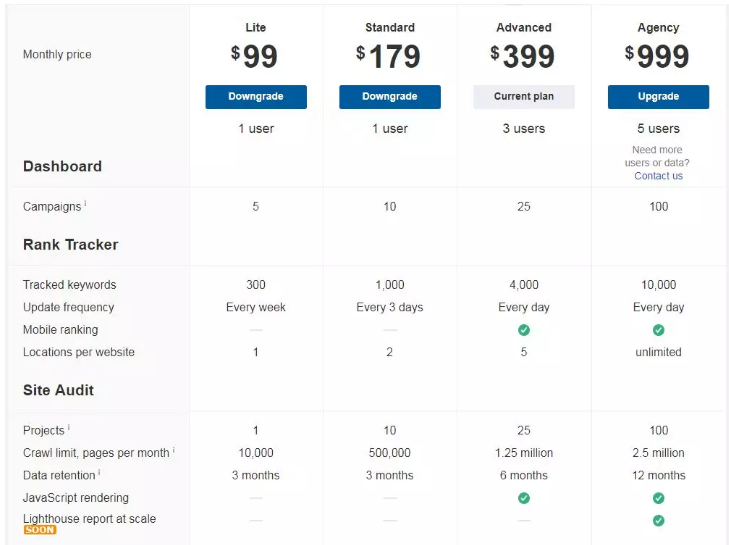Viewport: 729px width, 545px height.
Task: Click Advanced plan JavaScript rendering checkmark
Action: pos(524,498)
